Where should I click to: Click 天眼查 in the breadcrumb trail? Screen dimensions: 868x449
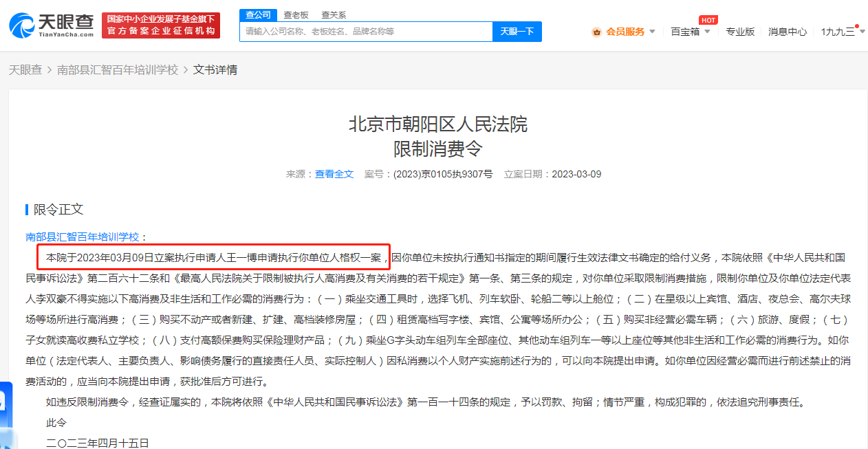coord(25,69)
